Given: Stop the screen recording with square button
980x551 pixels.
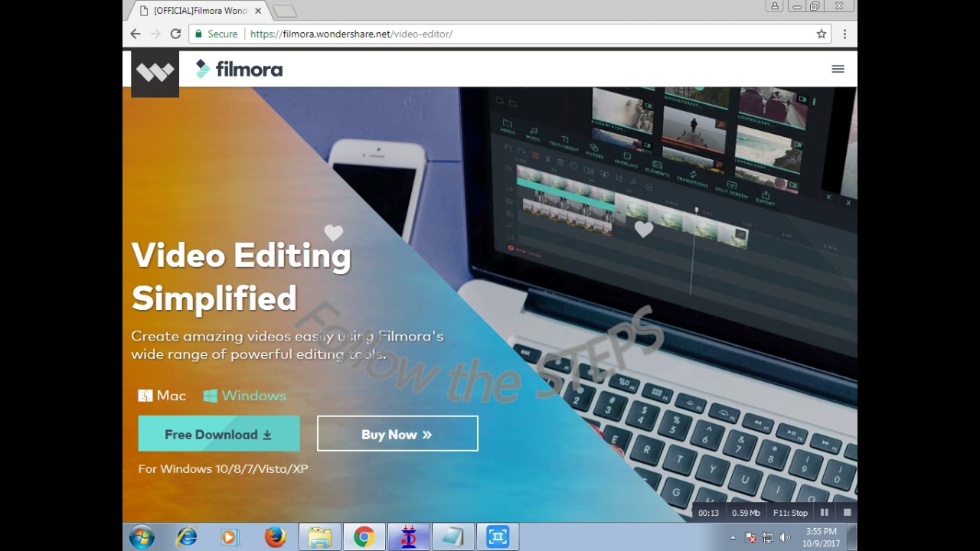Looking at the screenshot, I should (848, 513).
